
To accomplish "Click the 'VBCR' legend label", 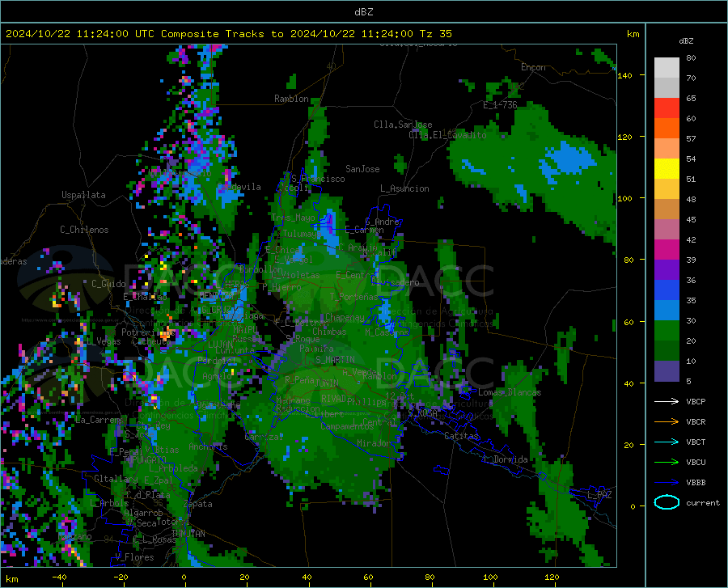I will tap(696, 422).
